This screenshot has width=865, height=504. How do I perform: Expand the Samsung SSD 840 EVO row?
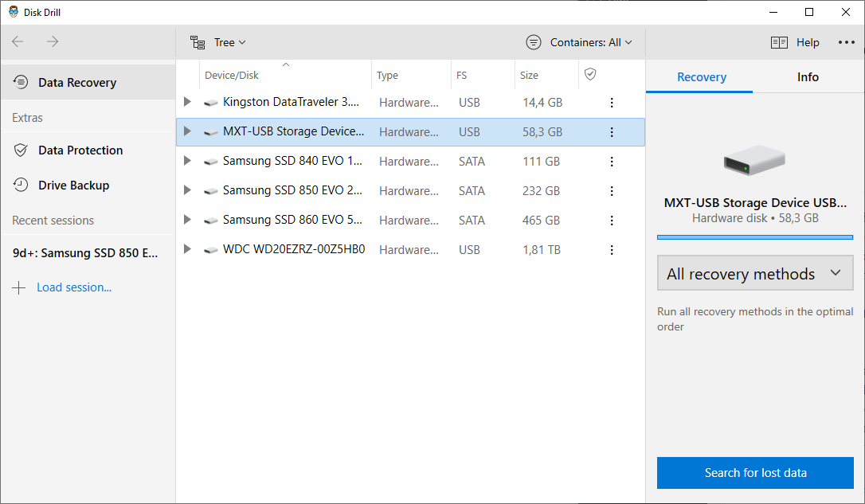(187, 161)
